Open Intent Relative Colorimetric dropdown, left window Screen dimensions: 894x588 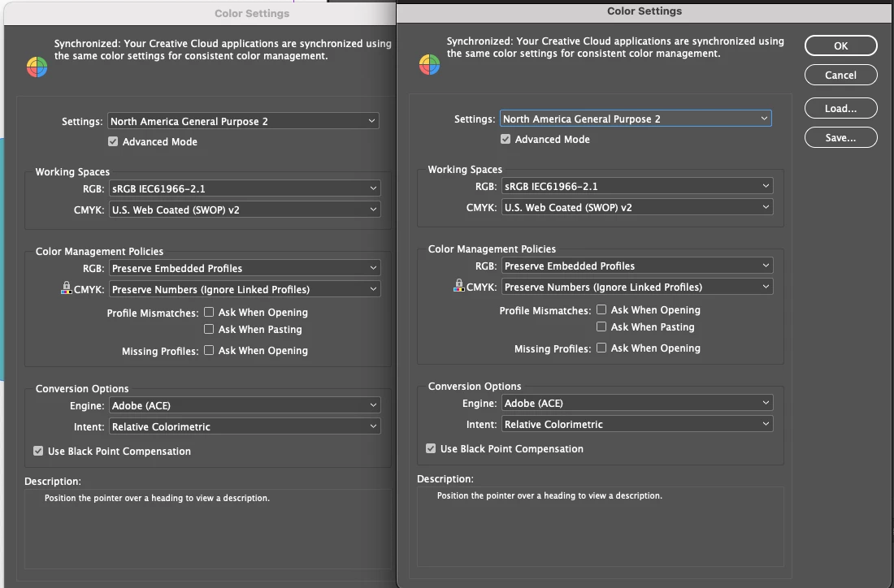click(245, 426)
